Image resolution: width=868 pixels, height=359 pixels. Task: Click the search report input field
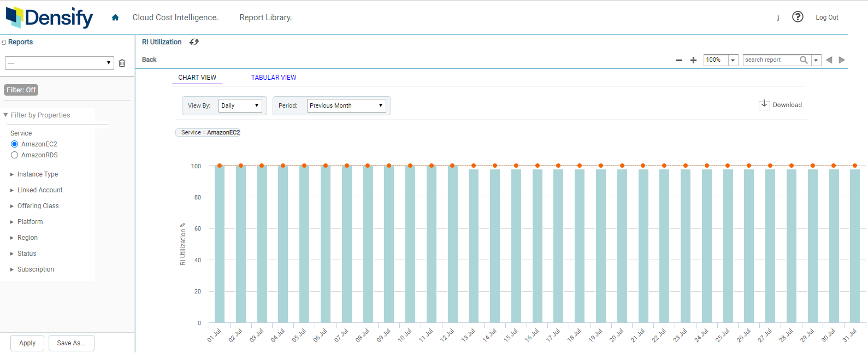[x=770, y=60]
